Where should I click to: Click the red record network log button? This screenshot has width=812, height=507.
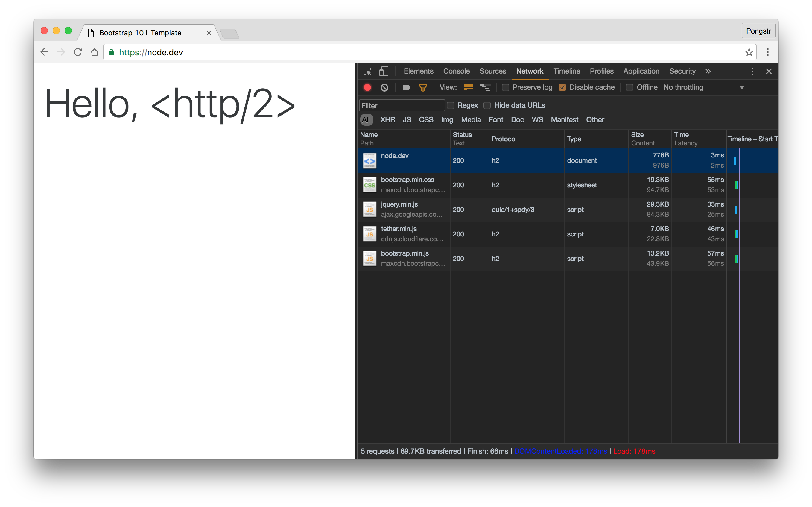coord(367,87)
